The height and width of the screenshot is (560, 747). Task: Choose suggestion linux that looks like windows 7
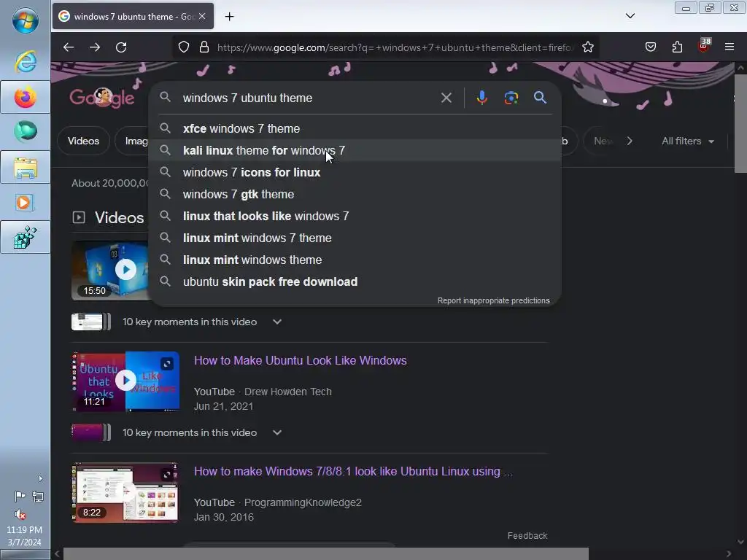click(x=355, y=216)
